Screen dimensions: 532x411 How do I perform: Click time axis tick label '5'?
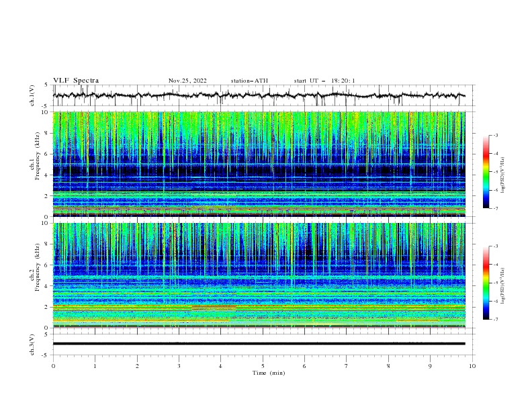(263, 366)
